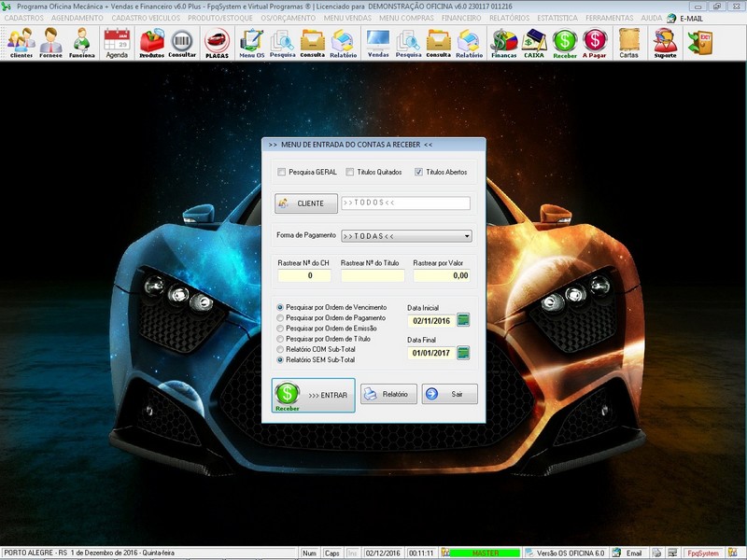Click the Rastrear Nº do Título field
The width and height of the screenshot is (747, 560).
point(373,275)
